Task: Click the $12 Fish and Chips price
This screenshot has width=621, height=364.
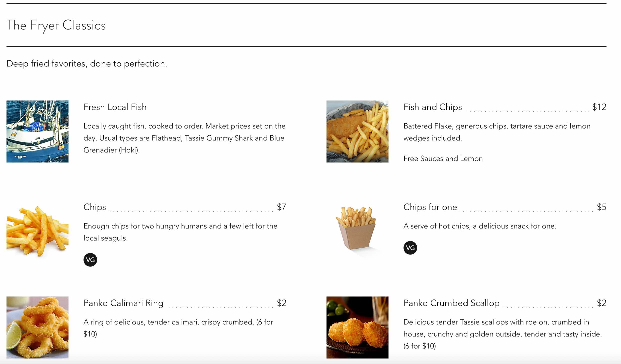Action: tap(599, 107)
